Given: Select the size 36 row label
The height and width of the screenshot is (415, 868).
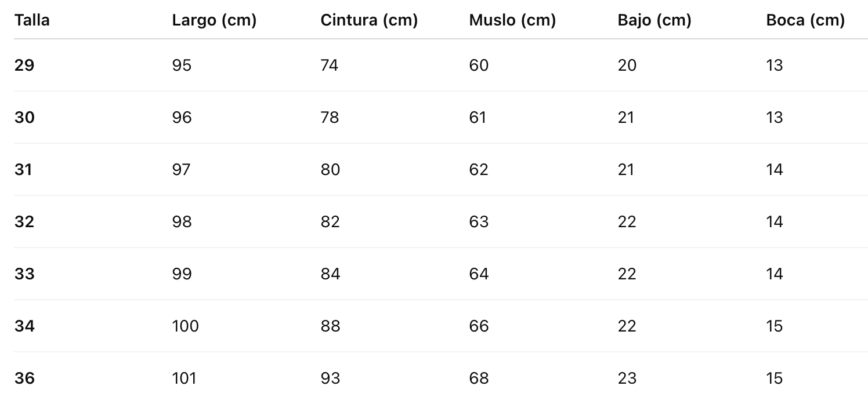Looking at the screenshot, I should [24, 378].
